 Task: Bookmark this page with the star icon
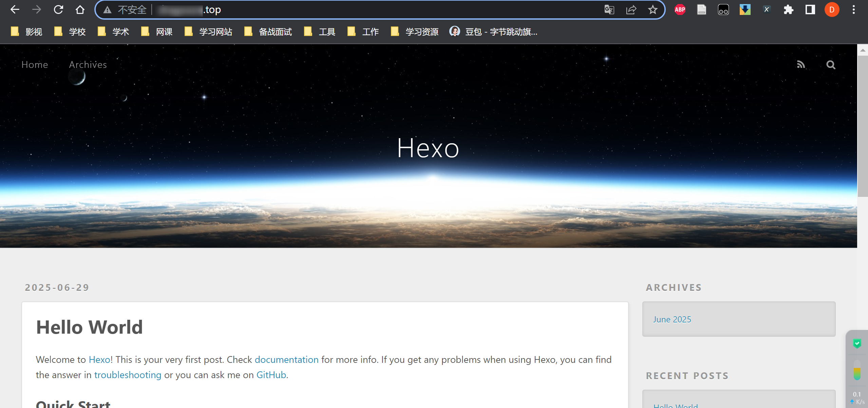(x=653, y=10)
